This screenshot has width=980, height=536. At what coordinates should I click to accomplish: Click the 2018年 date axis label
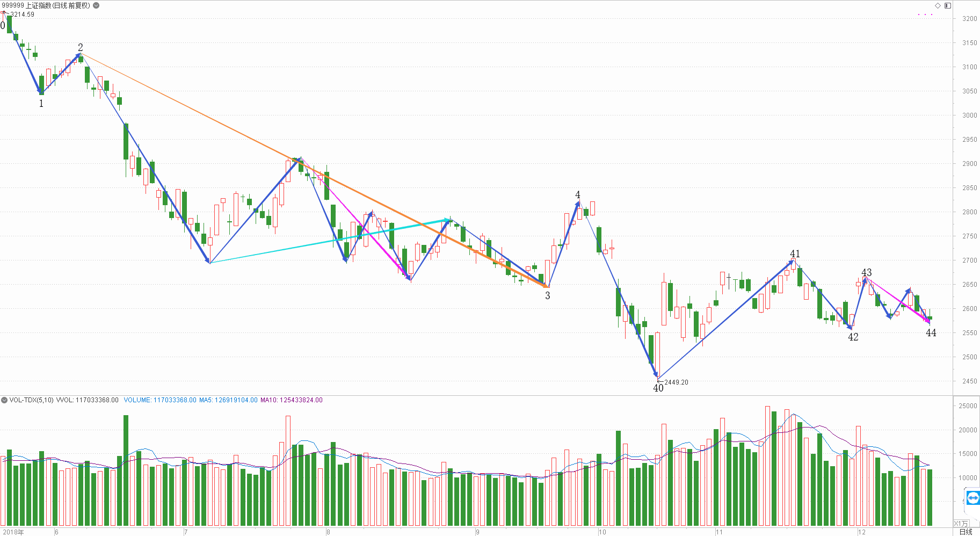pyautogui.click(x=13, y=532)
